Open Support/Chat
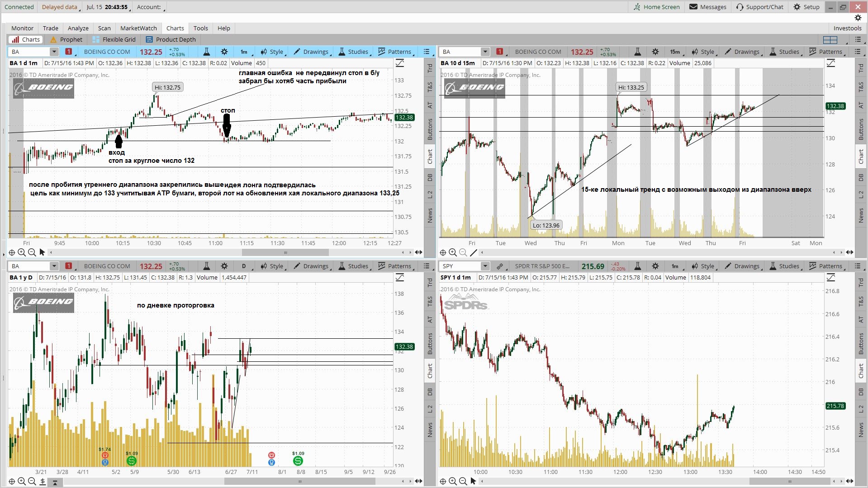 pos(759,7)
